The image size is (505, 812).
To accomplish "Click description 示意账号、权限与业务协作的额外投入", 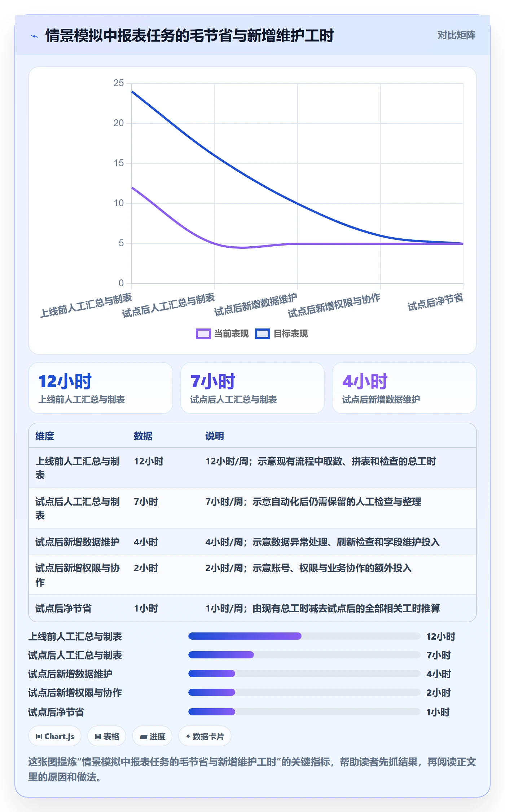I will [x=332, y=568].
